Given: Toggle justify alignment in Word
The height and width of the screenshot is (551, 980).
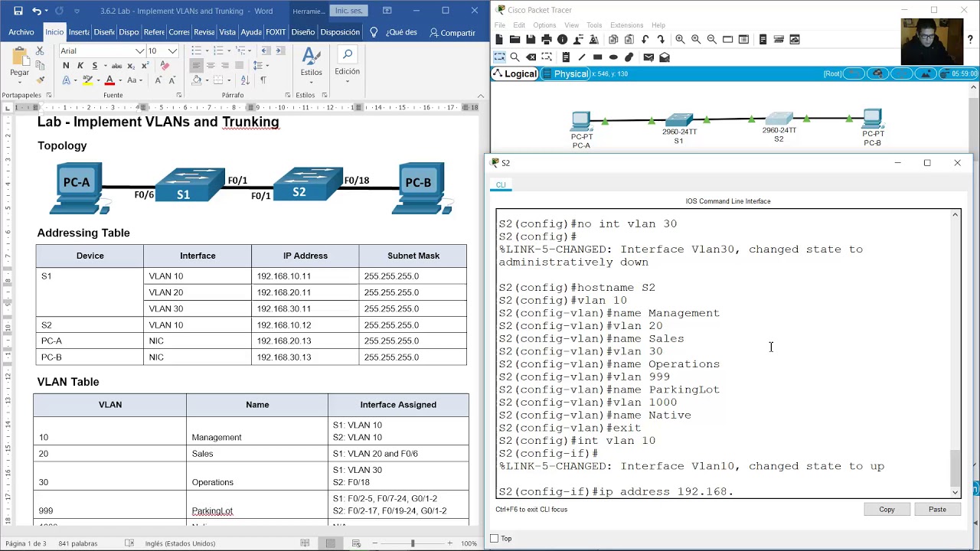Looking at the screenshot, I should (240, 66).
